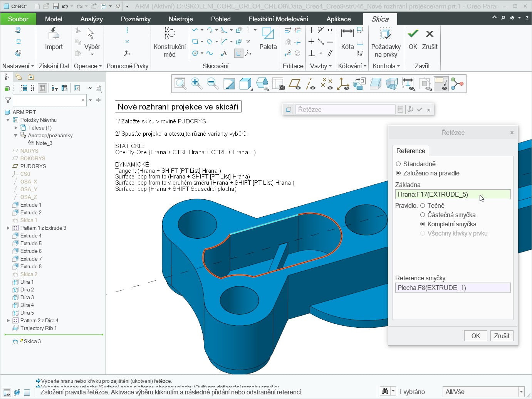Click the Reference smyčky field
532x399 pixels.
[453, 288]
